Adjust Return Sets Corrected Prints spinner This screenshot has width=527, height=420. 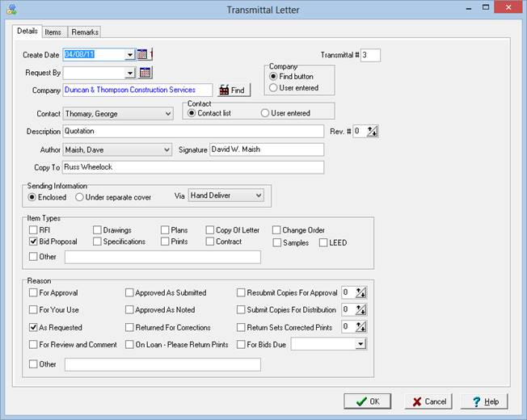pyautogui.click(x=360, y=328)
